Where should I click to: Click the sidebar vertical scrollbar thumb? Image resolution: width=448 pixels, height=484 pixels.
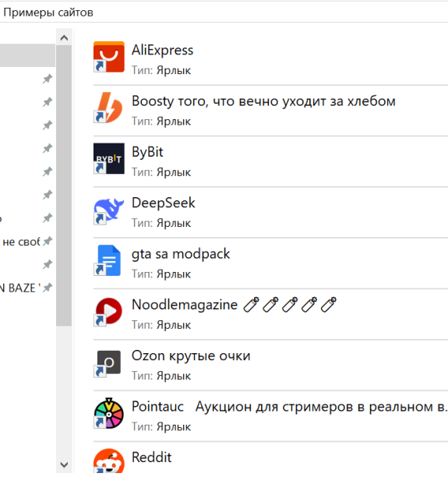pyautogui.click(x=64, y=185)
